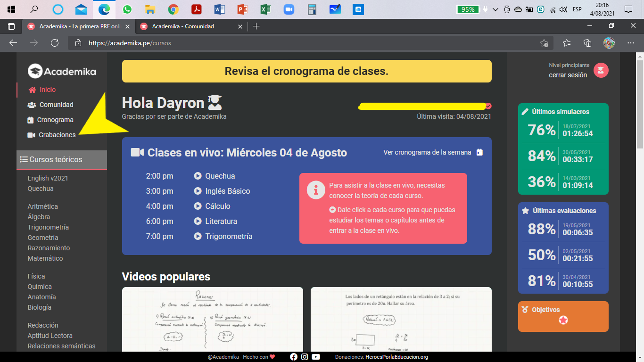The height and width of the screenshot is (362, 644).
Task: Open Zoom from the taskbar
Action: pyautogui.click(x=289, y=9)
